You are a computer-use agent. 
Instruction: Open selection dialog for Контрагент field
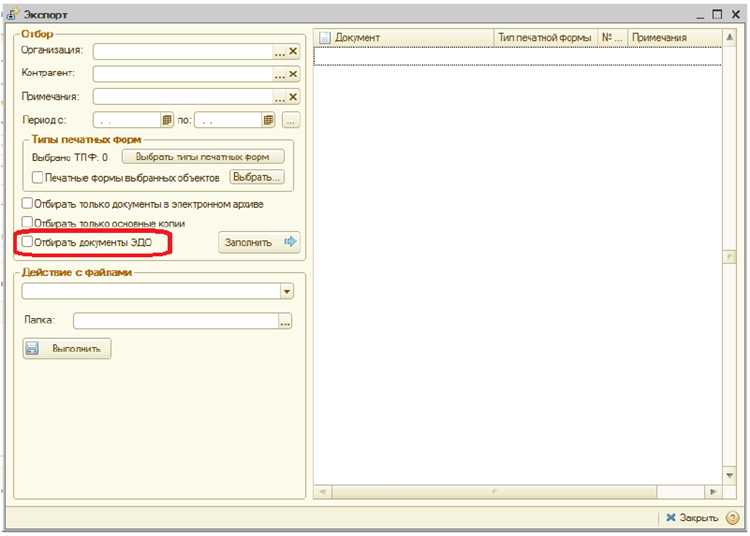(x=279, y=75)
